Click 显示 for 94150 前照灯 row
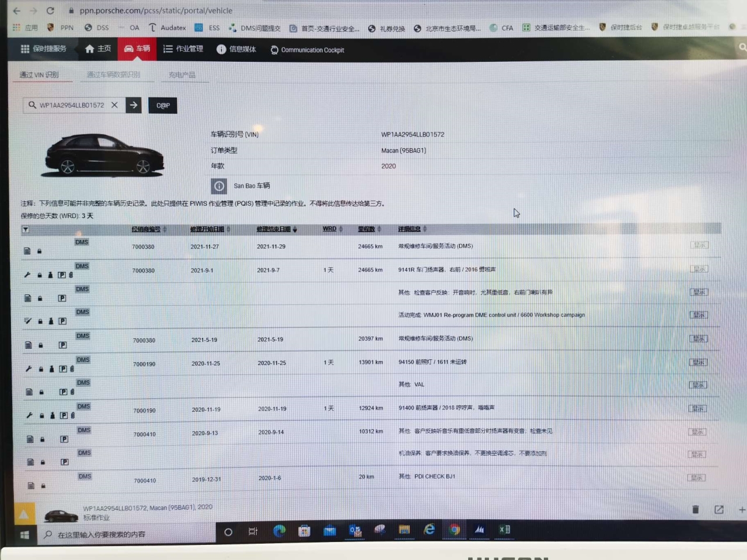Viewport: 747px width, 560px height. click(698, 362)
